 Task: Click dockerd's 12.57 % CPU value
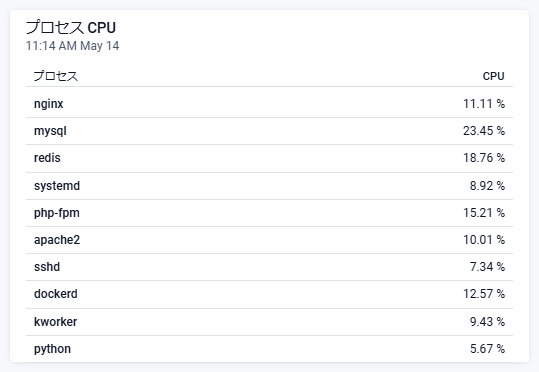[484, 294]
